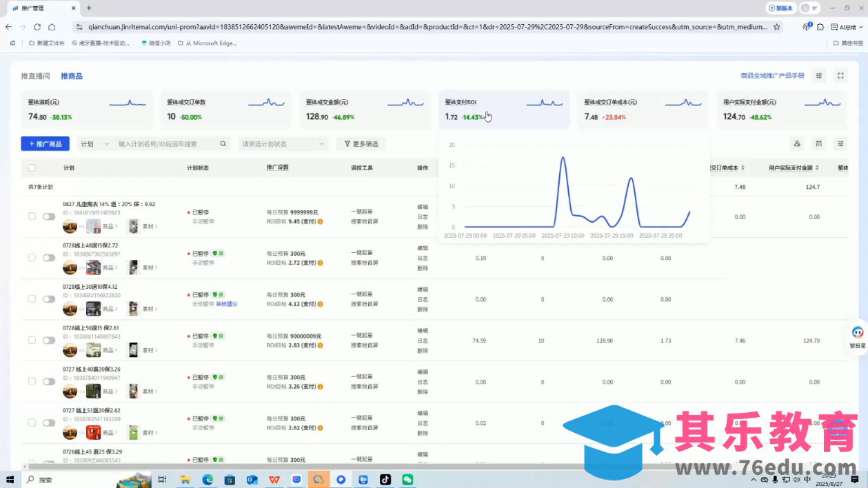Click the blue 推广商品 button
This screenshot has height=488, width=868.
[45, 144]
